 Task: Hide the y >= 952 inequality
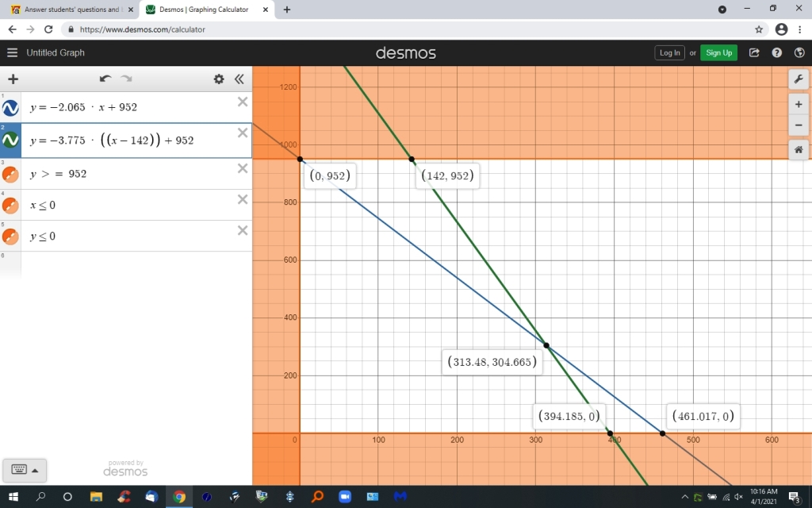pos(10,174)
